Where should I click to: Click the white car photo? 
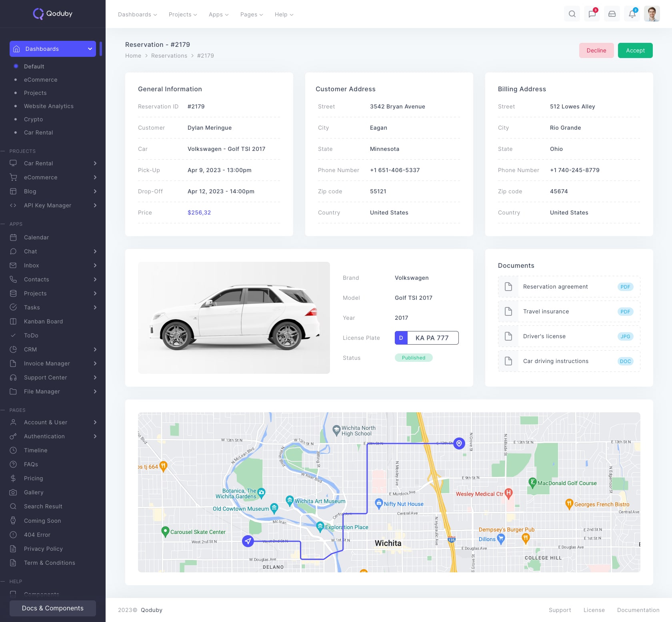(234, 318)
